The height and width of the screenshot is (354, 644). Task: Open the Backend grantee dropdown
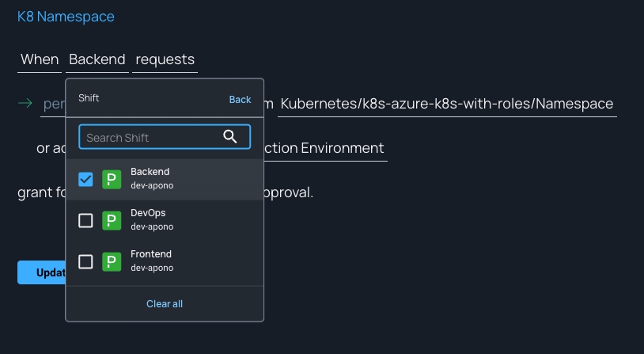click(x=97, y=59)
